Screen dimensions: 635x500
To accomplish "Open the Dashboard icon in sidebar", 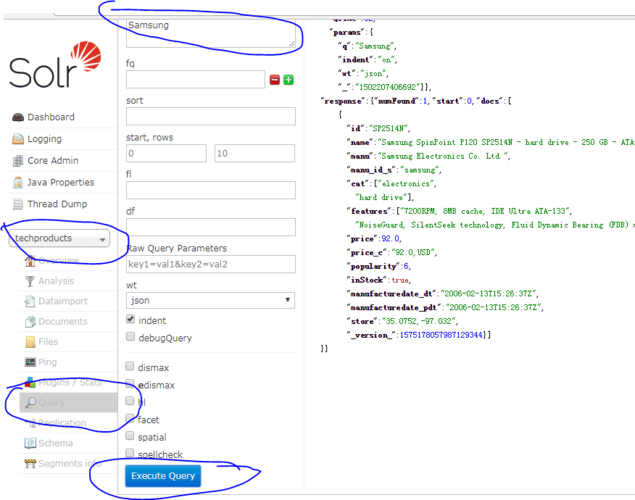I will pos(18,117).
